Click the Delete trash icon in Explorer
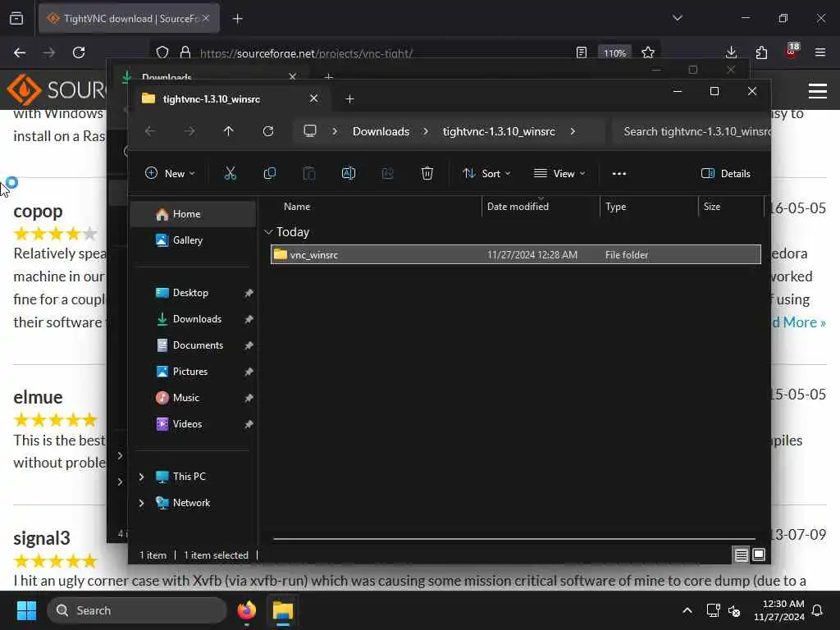This screenshot has height=630, width=840. tap(427, 174)
